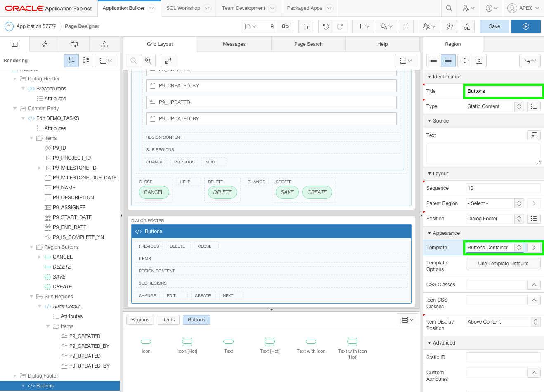The height and width of the screenshot is (392, 544).
Task: Switch to Dynamic Actions lightning tab icon
Action: click(x=44, y=44)
